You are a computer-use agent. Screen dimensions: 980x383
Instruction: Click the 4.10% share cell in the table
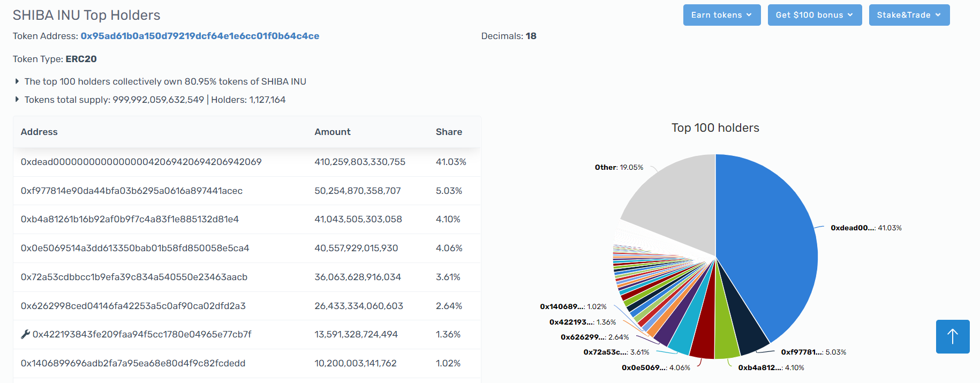pyautogui.click(x=448, y=219)
